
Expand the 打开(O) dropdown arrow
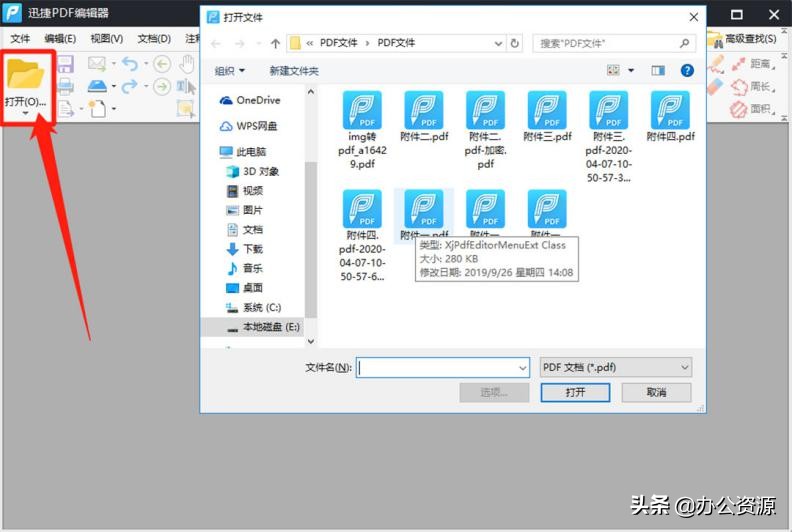coord(25,113)
